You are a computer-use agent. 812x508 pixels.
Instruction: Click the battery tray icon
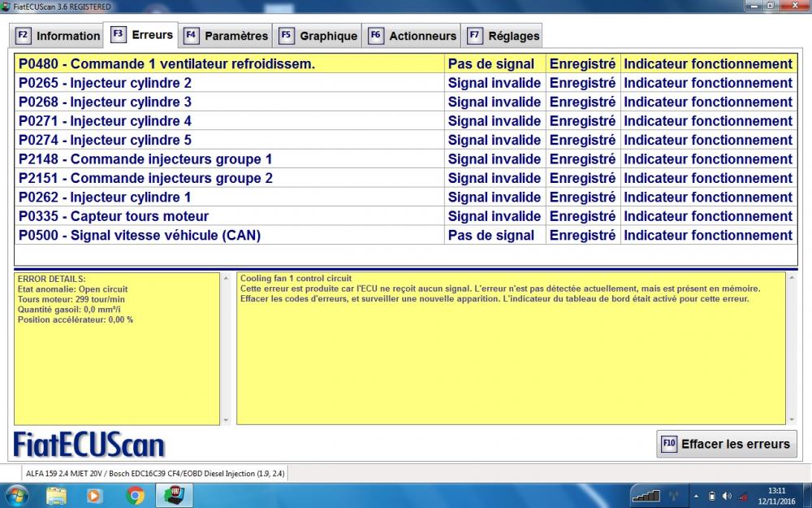(x=711, y=497)
